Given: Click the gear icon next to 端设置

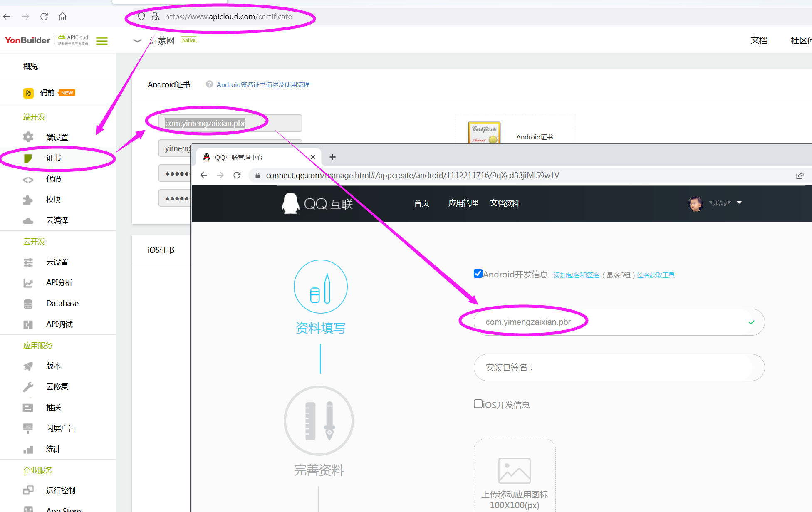Looking at the screenshot, I should tap(28, 137).
